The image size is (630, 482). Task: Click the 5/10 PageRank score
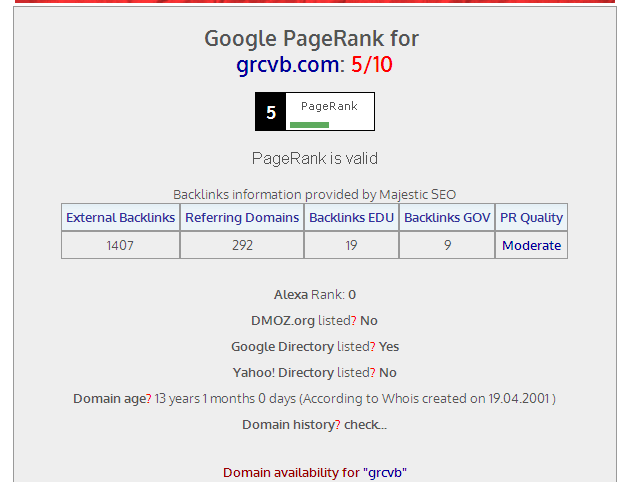(372, 65)
